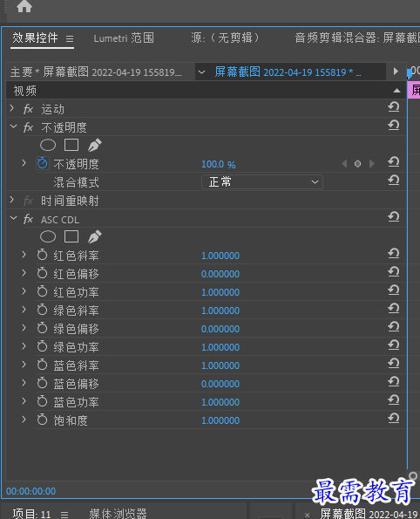Screen dimensions: 420x519
Task: Edit the 不透明度 value 100.0 %
Action: (x=218, y=164)
